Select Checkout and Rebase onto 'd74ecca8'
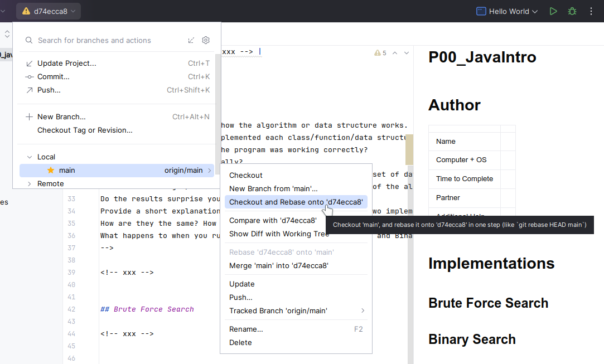The width and height of the screenshot is (604, 364). click(x=296, y=202)
